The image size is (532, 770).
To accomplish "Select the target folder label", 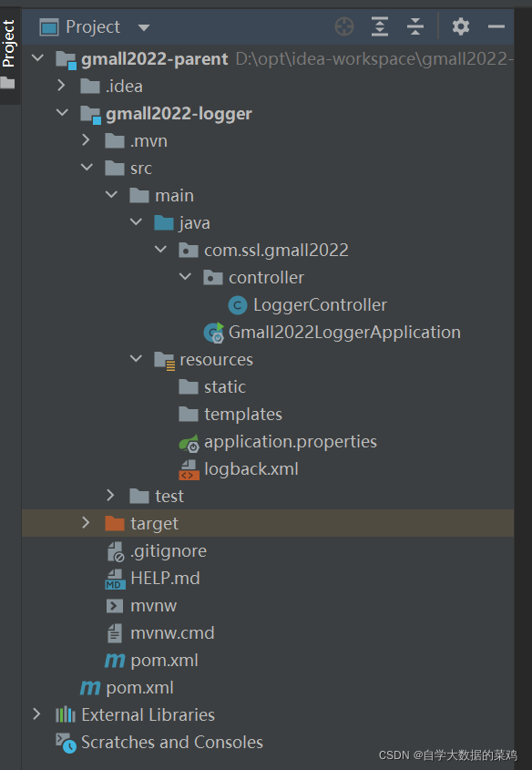I will click(x=154, y=524).
